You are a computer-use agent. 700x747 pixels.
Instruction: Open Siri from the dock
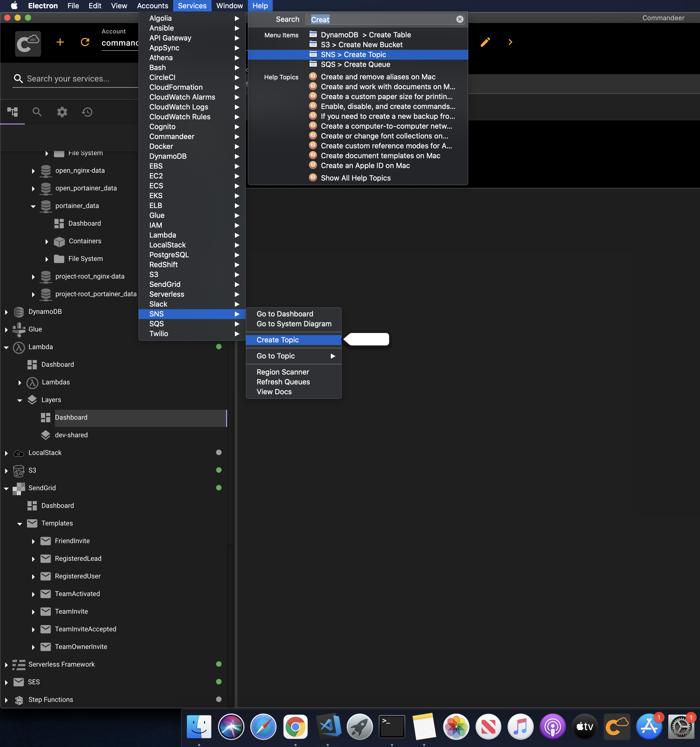231,726
